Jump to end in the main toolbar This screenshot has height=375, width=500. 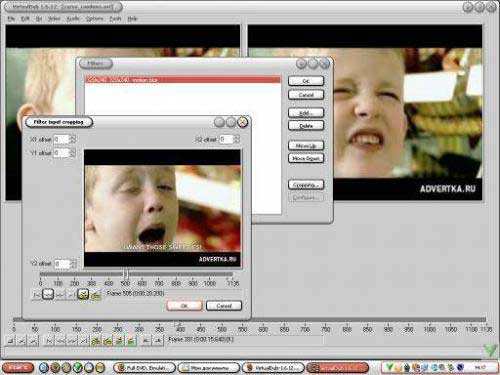[x=84, y=340]
